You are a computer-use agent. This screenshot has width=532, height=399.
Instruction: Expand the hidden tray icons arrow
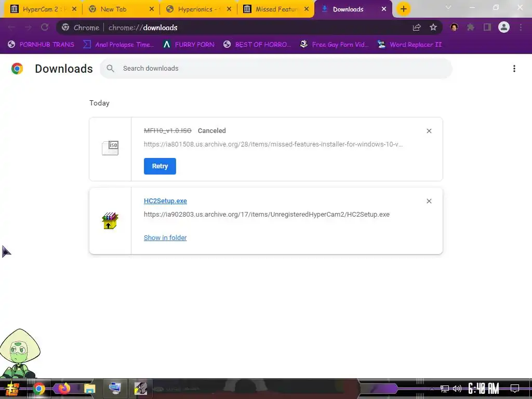pos(432,389)
